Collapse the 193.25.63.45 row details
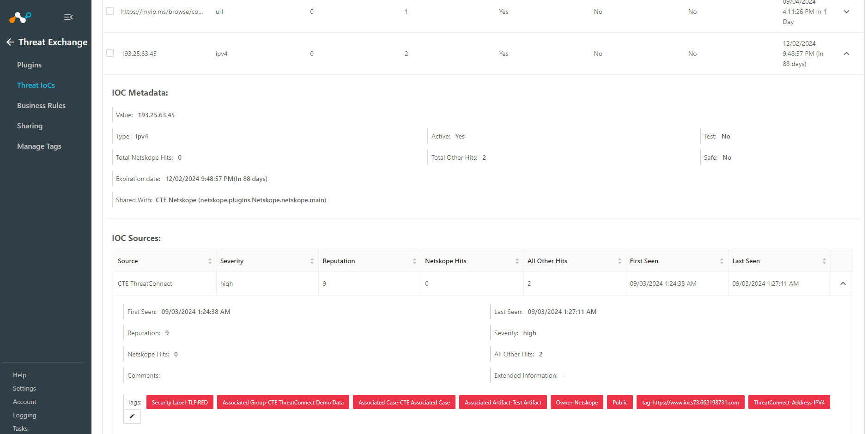Viewport: 868px width, 434px height. pos(846,54)
